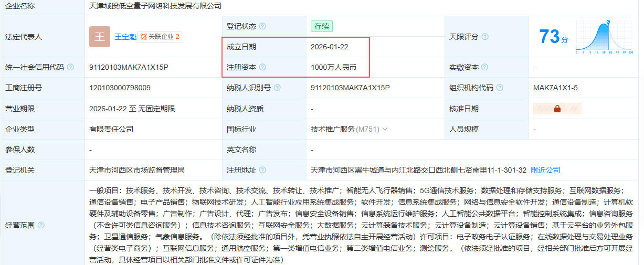Click the 英文名称 label cell
Screen dimensions: 644x265
click(x=264, y=150)
